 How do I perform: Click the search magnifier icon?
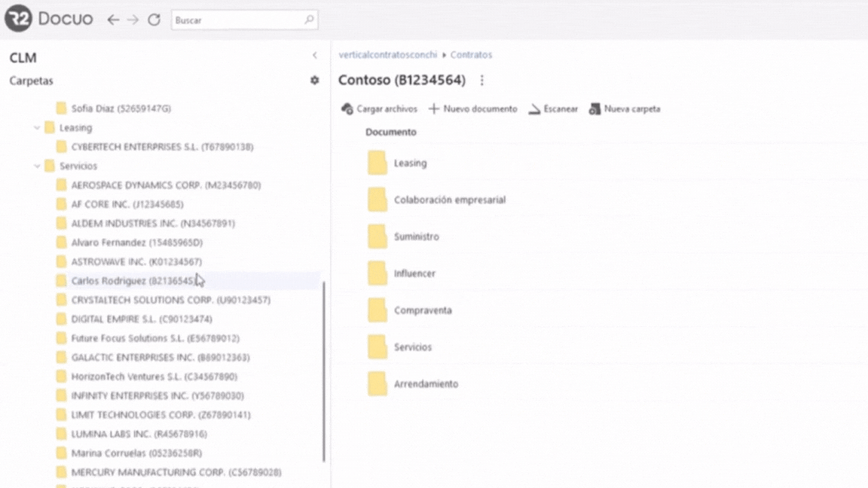pyautogui.click(x=308, y=20)
